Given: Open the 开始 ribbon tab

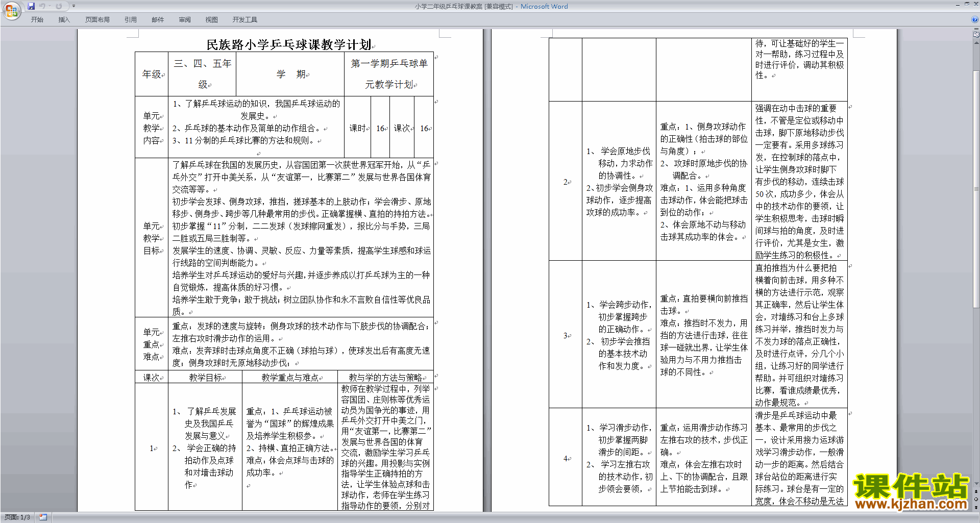Looking at the screenshot, I should click(x=37, y=20).
